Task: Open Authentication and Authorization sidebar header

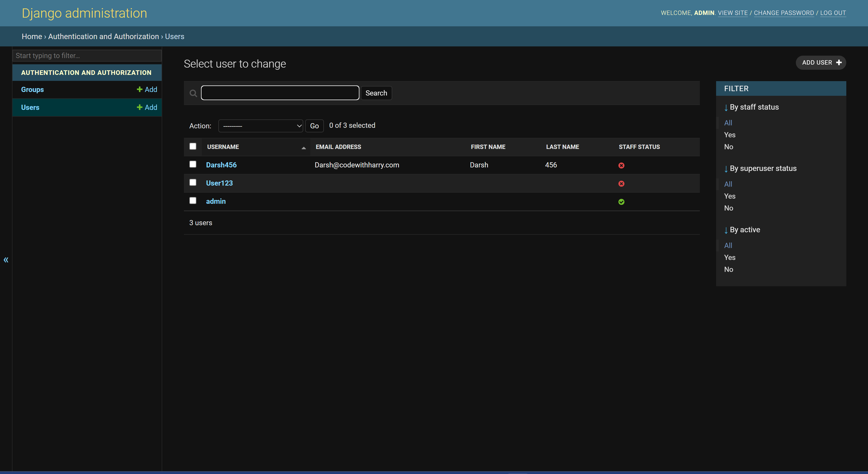Action: click(86, 72)
